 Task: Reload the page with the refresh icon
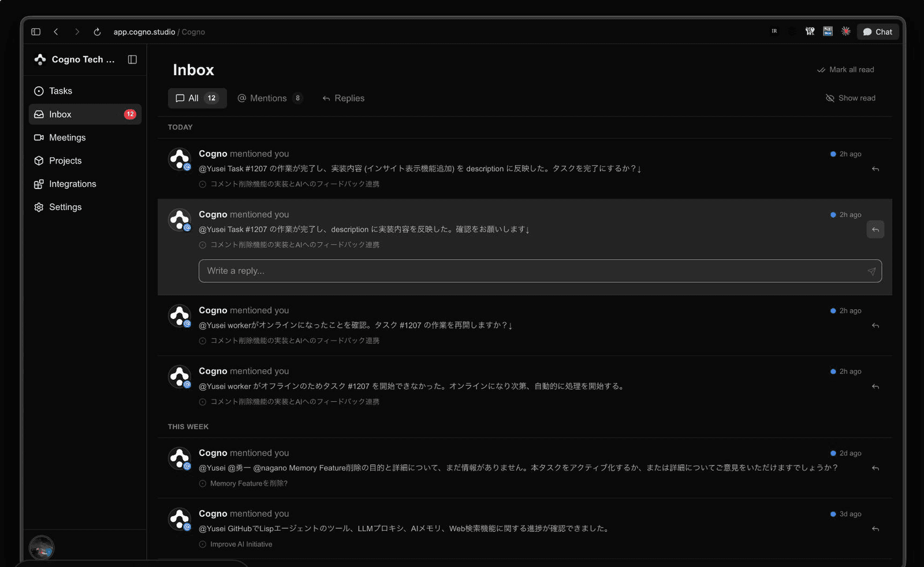97,32
